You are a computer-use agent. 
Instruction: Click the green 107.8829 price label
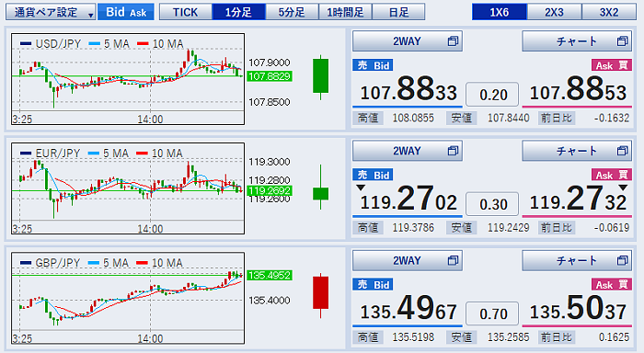[270, 76]
